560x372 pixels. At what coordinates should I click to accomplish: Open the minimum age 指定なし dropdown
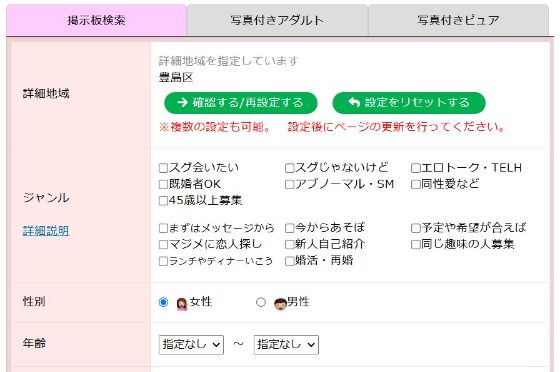point(191,345)
